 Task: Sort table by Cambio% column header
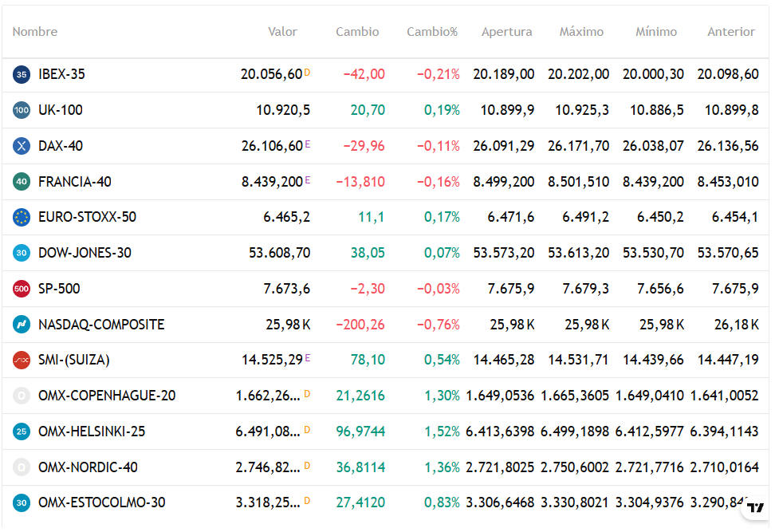[432, 32]
